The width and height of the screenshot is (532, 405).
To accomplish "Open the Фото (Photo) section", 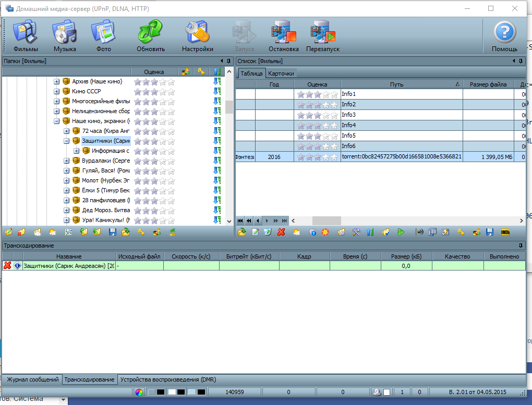I will coord(103,35).
